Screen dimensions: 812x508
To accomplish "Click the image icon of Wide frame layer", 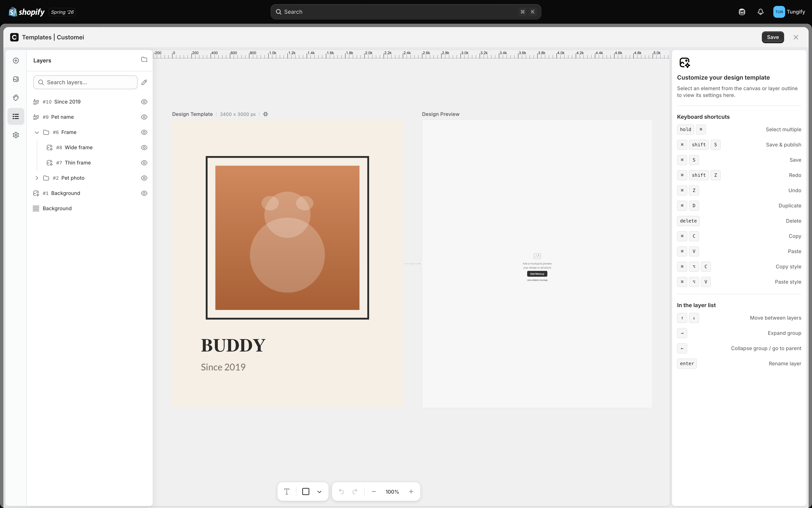I will tap(50, 148).
